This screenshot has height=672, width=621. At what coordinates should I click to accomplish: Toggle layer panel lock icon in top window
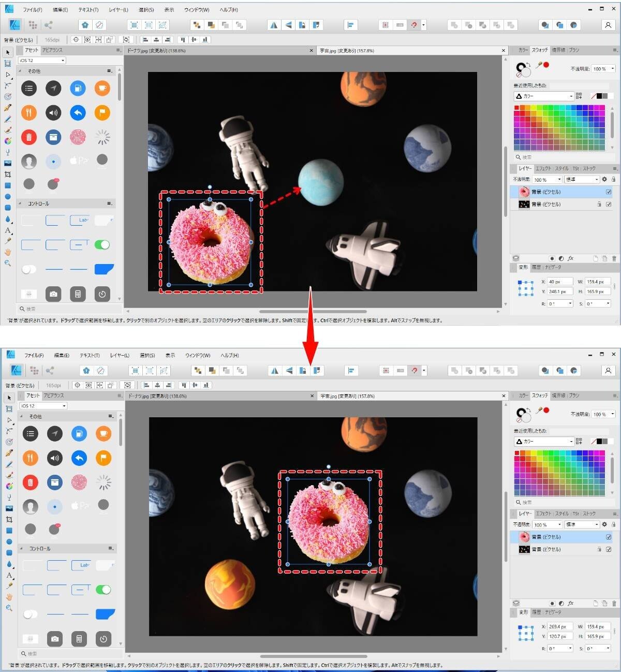613,179
